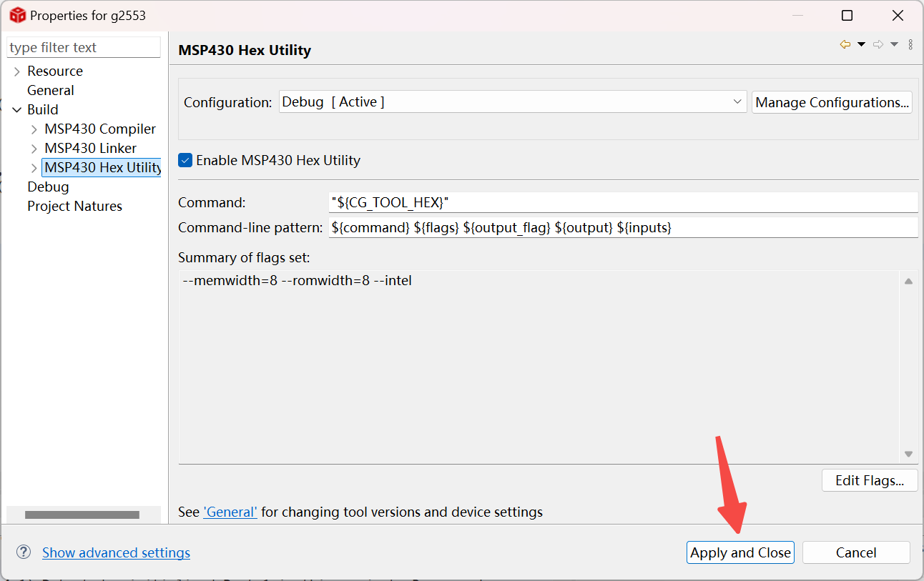Click the help question mark icon
924x581 pixels.
coord(24,552)
